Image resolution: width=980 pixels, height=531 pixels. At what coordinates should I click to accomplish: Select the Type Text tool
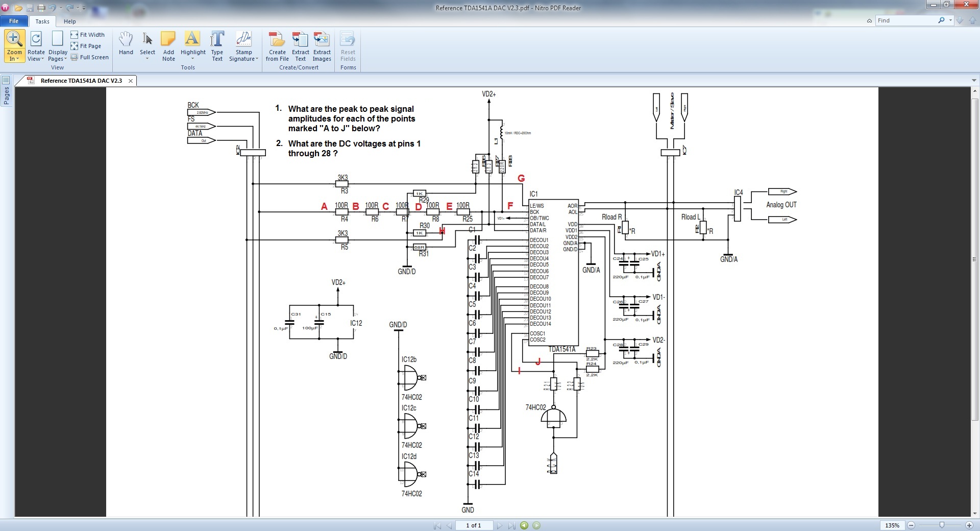(217, 46)
